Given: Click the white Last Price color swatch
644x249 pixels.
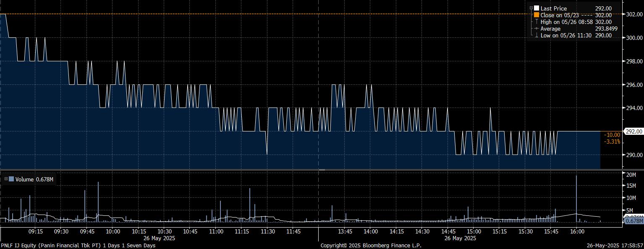Looking at the screenshot, I should pos(537,8).
